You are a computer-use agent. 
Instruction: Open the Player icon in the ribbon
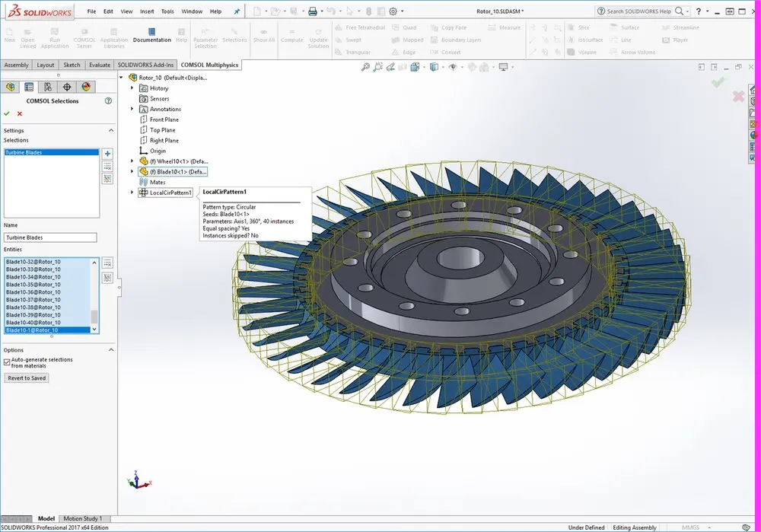click(x=666, y=40)
